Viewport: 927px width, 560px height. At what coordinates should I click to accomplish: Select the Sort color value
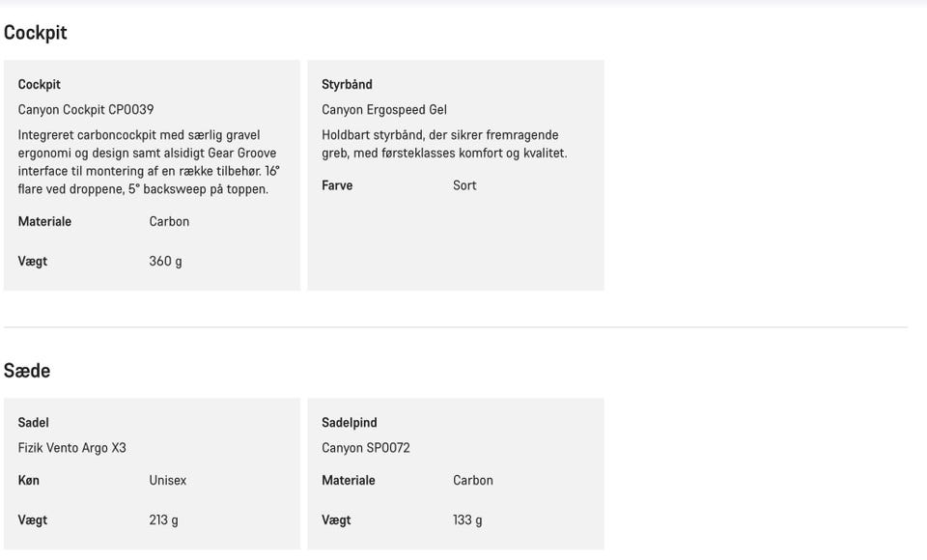(x=464, y=185)
